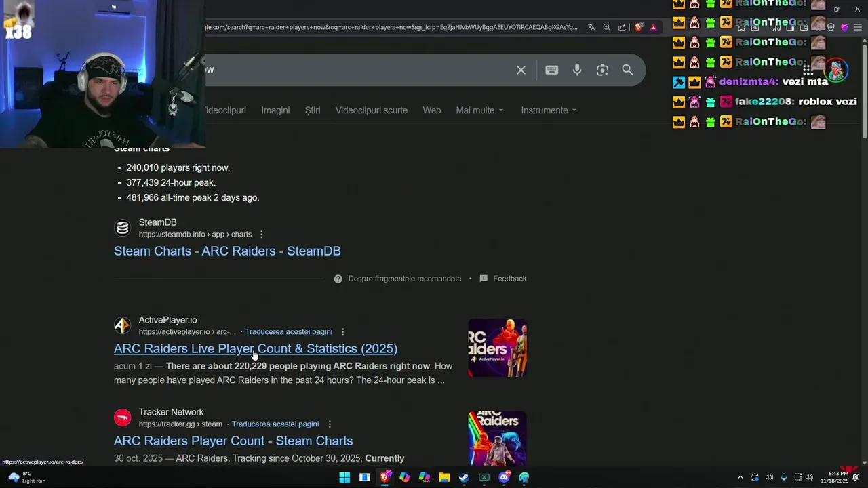Image resolution: width=868 pixels, height=488 pixels.
Task: Open the Task View taskbar icon
Action: [x=365, y=477]
